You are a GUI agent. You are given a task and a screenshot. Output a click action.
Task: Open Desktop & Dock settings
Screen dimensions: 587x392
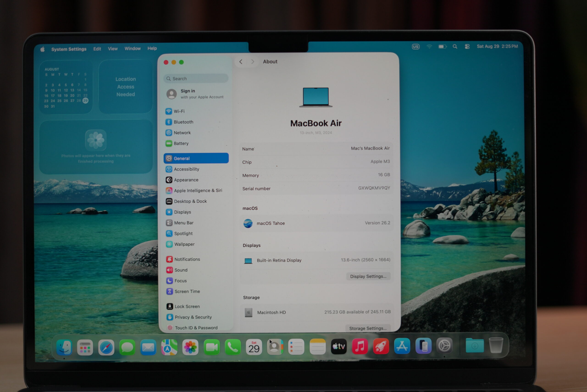point(196,201)
